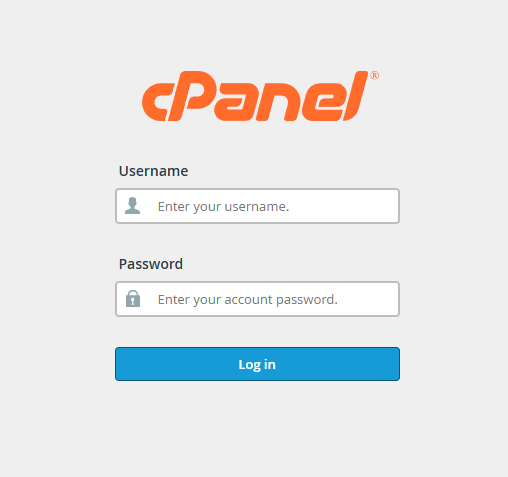The image size is (508, 477).
Task: Click the 'Log in' text on the button
Action: point(257,365)
